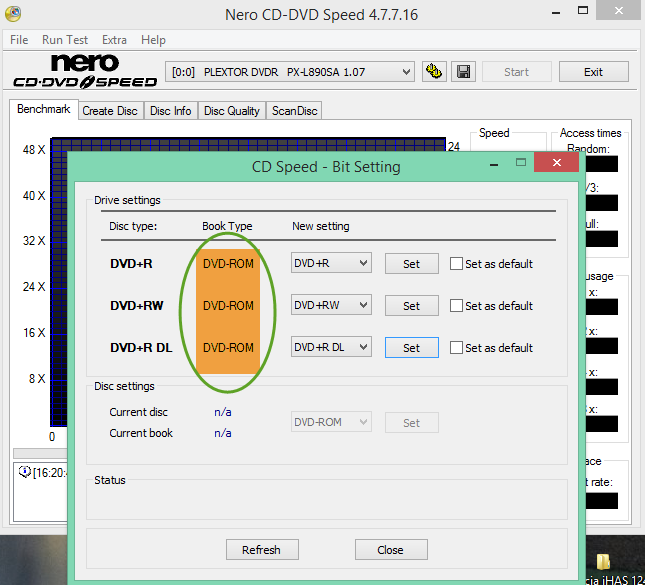Open the Help menu

point(153,40)
